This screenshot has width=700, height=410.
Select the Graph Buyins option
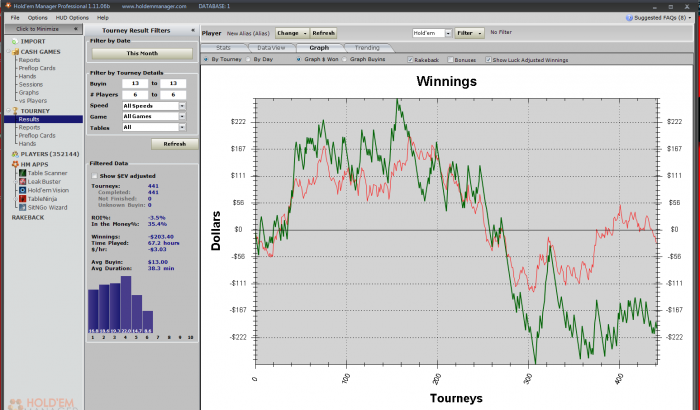(x=344, y=59)
